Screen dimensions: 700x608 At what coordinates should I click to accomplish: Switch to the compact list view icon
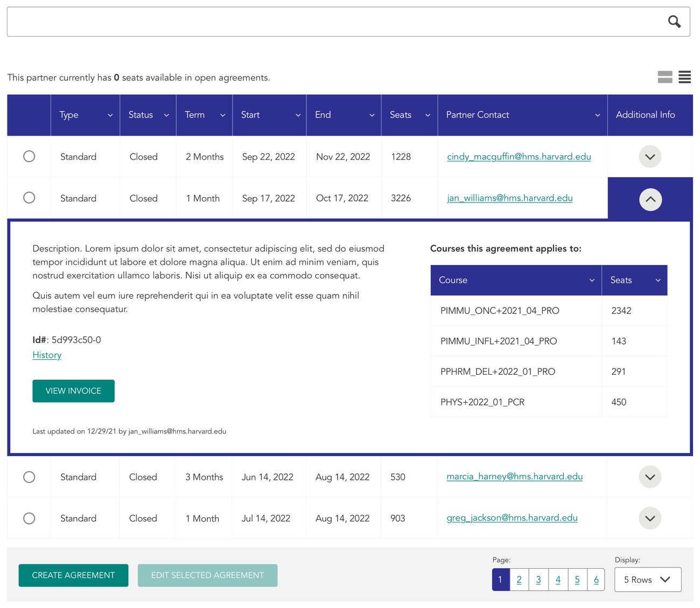click(684, 77)
